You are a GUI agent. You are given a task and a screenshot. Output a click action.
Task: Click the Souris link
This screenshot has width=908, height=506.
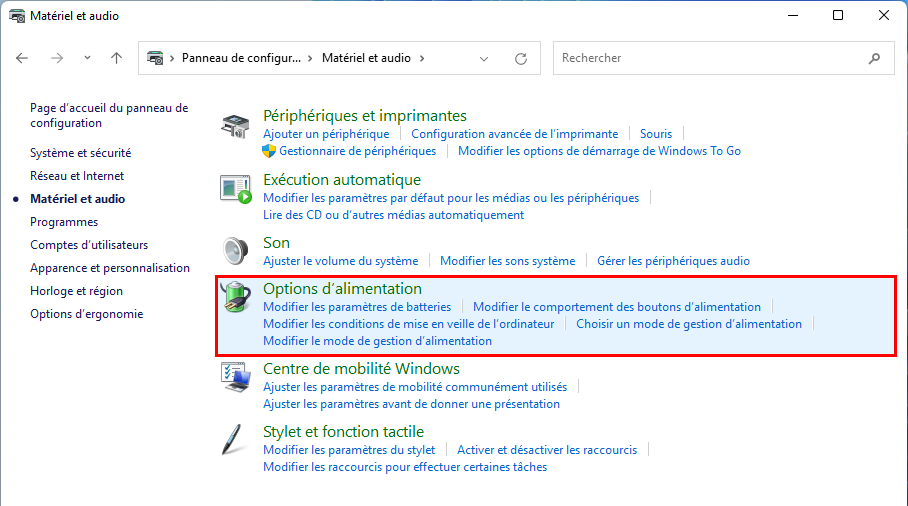[656, 134]
